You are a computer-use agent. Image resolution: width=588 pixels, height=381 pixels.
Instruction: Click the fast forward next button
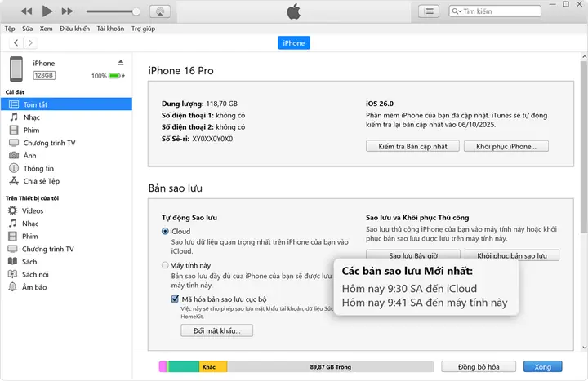coord(68,11)
